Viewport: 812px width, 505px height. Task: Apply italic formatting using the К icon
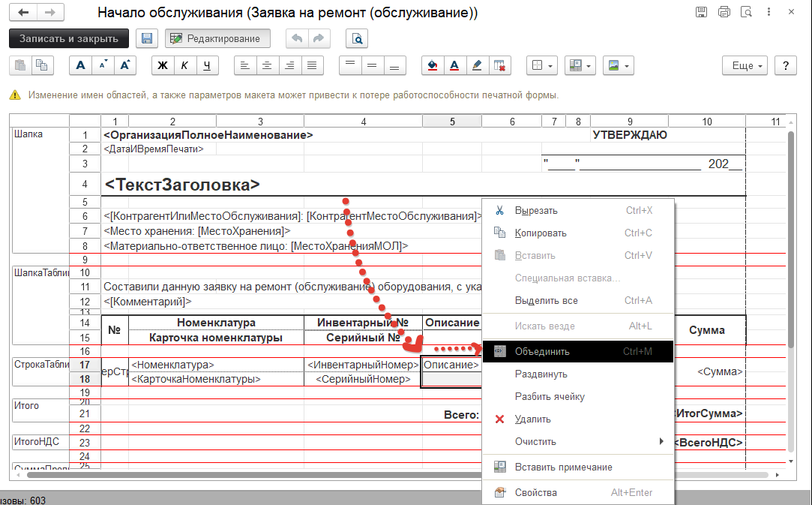[x=184, y=65]
